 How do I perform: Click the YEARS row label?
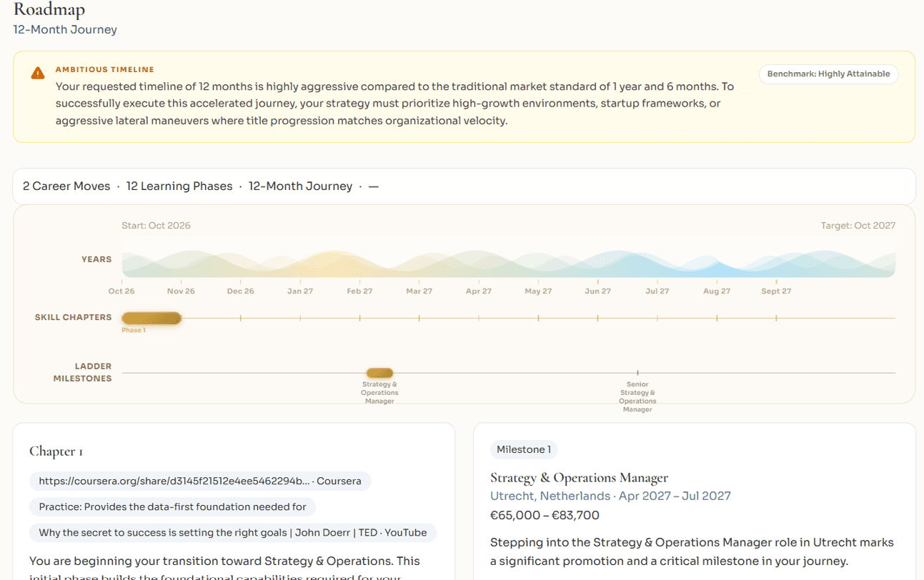[x=96, y=260]
